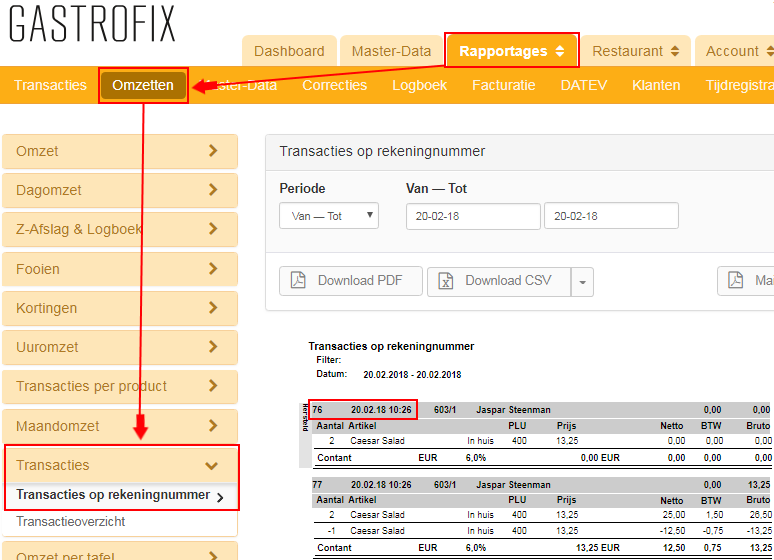
Task: Switch to the Dashboard tab
Action: [x=289, y=51]
